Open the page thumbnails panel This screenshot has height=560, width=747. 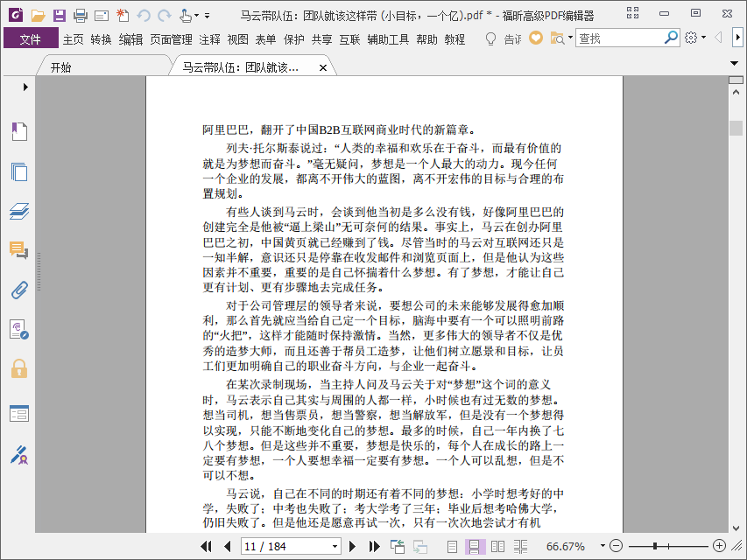[19, 171]
